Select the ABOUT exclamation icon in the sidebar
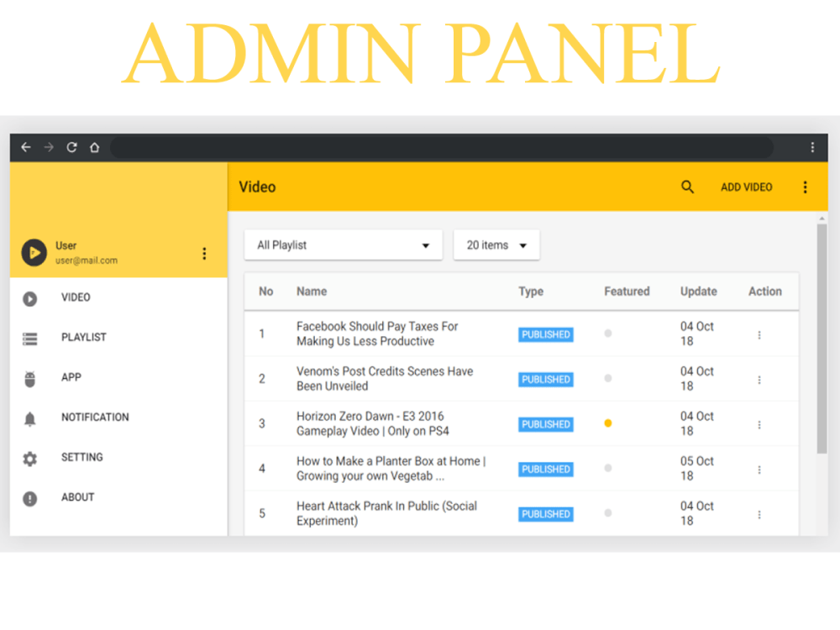Screen dimensions: 840x630 [30, 499]
